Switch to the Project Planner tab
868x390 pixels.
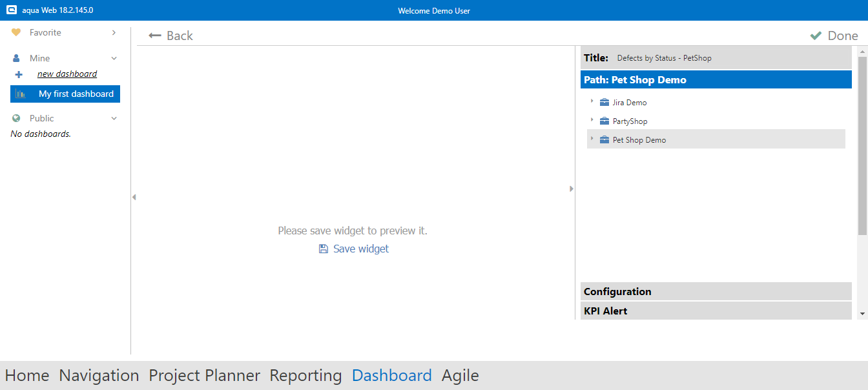click(x=204, y=375)
